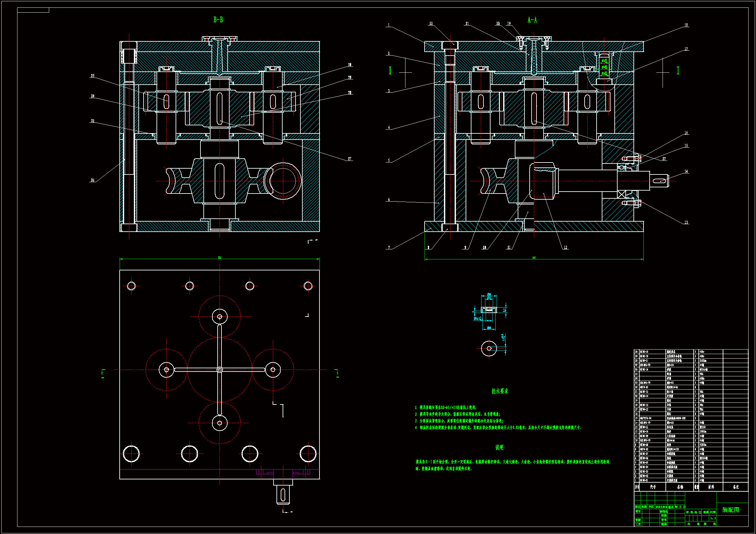Click part balloon number 22 above A-A view
This screenshot has width=756, height=534.
(431, 23)
